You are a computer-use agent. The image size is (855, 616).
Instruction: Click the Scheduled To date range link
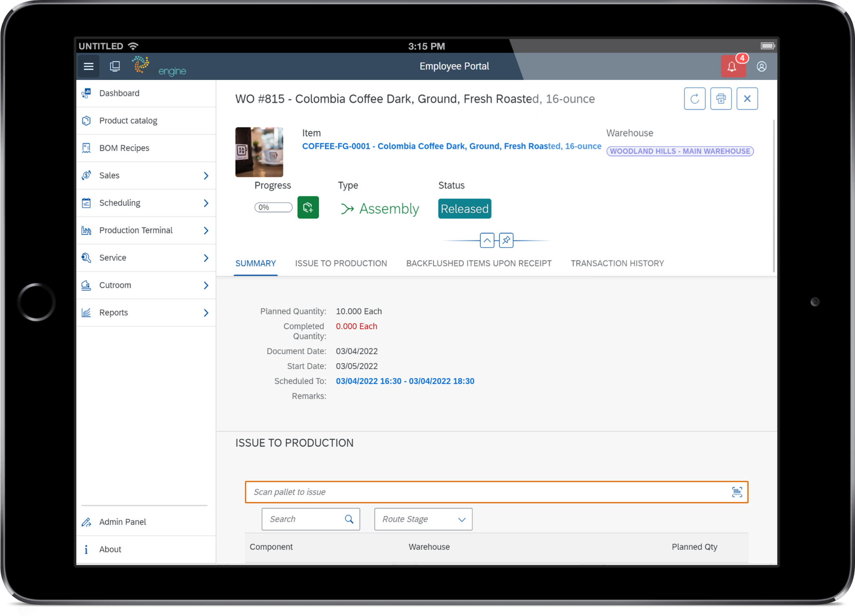pyautogui.click(x=405, y=381)
